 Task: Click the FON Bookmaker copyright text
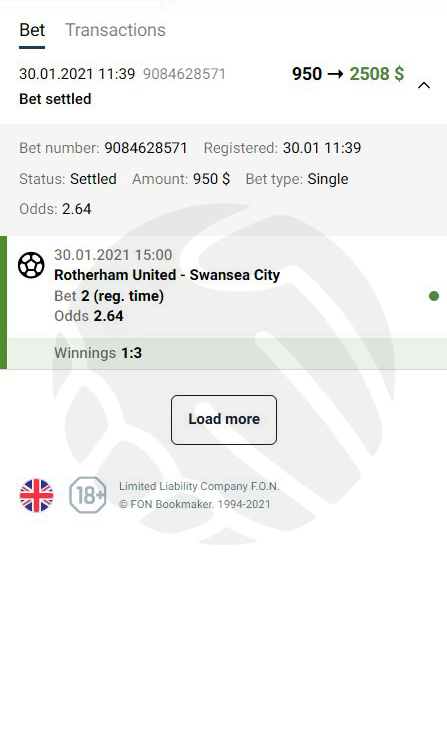coord(195,504)
